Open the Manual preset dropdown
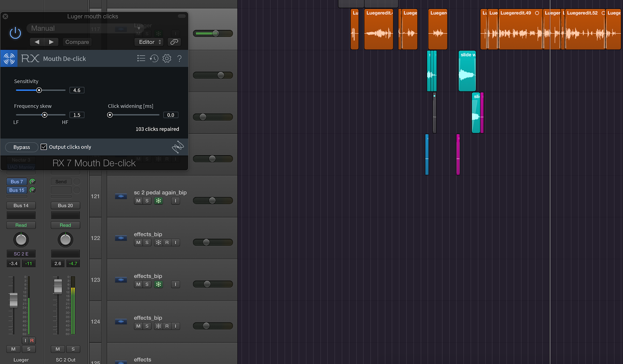The height and width of the screenshot is (364, 623). click(x=85, y=28)
